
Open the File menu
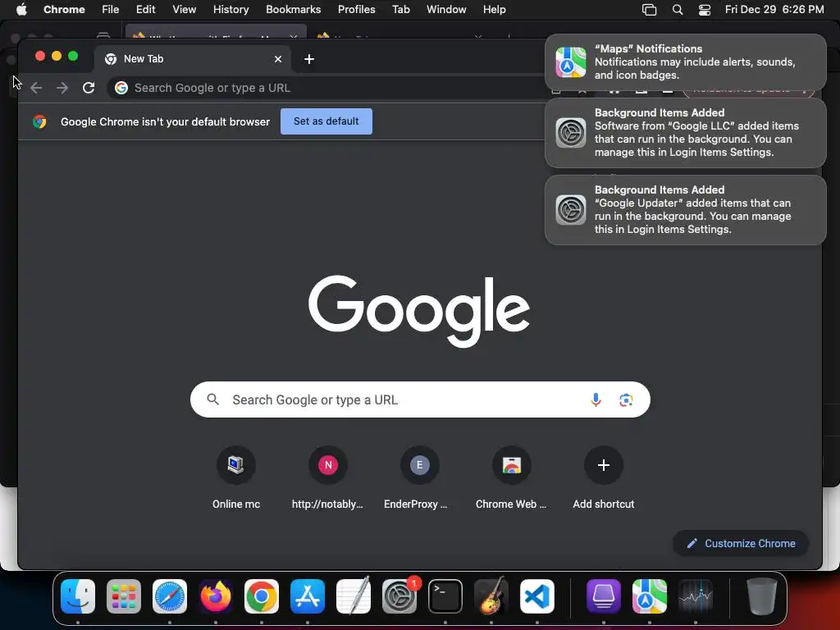tap(111, 10)
